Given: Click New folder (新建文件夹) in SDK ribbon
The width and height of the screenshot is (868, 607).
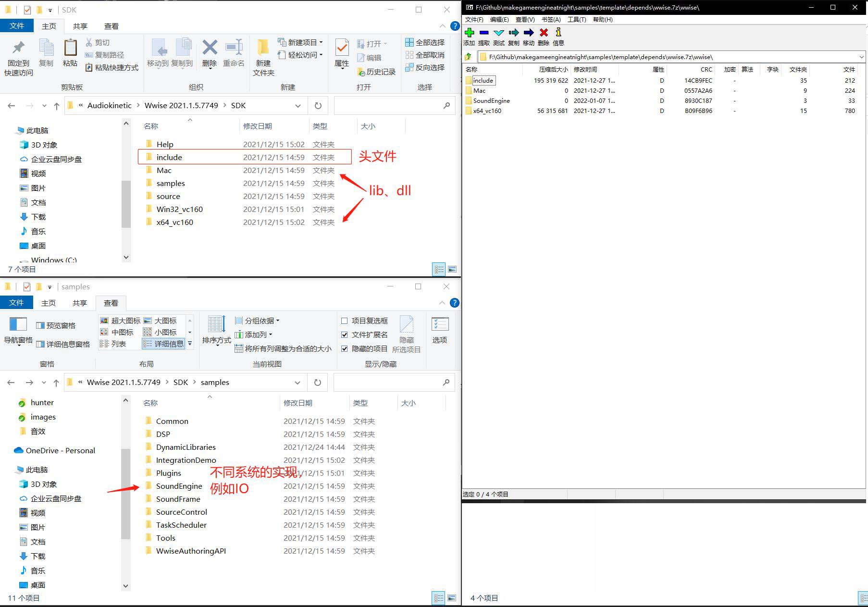Looking at the screenshot, I should (x=263, y=58).
